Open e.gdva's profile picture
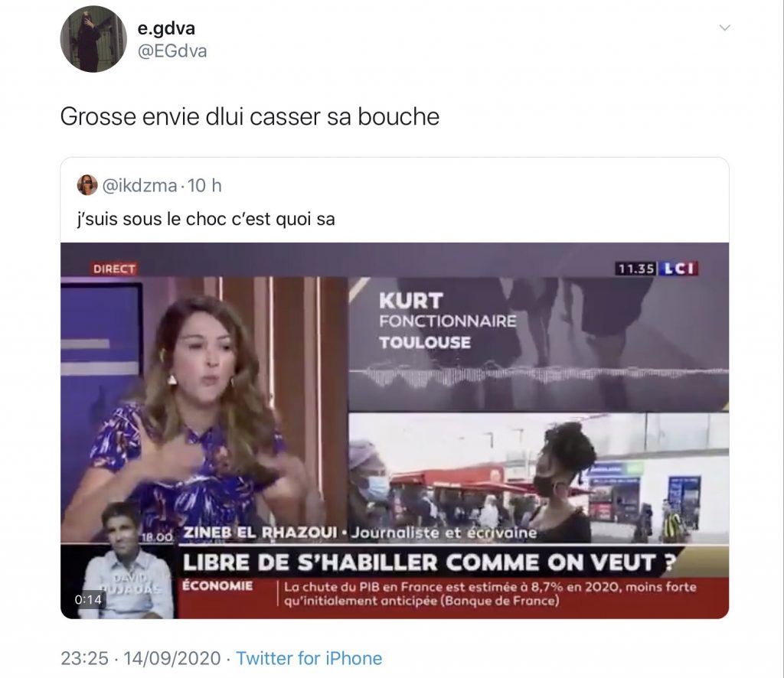The height and width of the screenshot is (678, 784). 93,39
